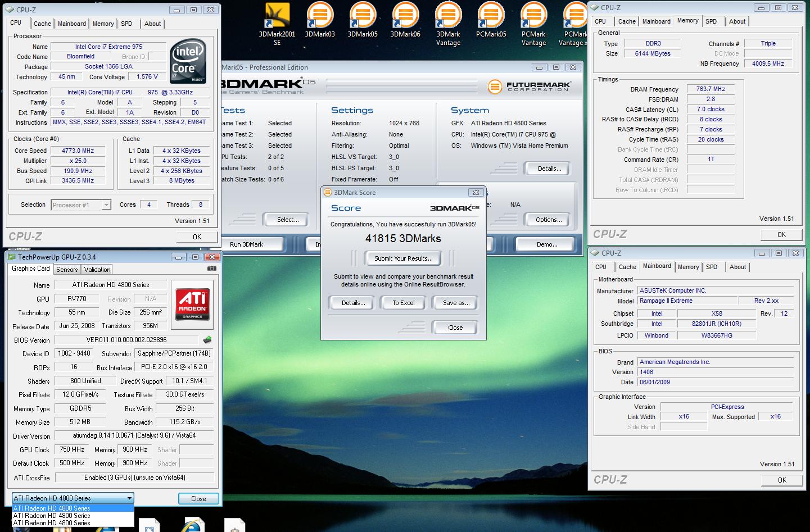Click the 3DMark Score dialog title icon
This screenshot has width=810, height=532.
328,193
